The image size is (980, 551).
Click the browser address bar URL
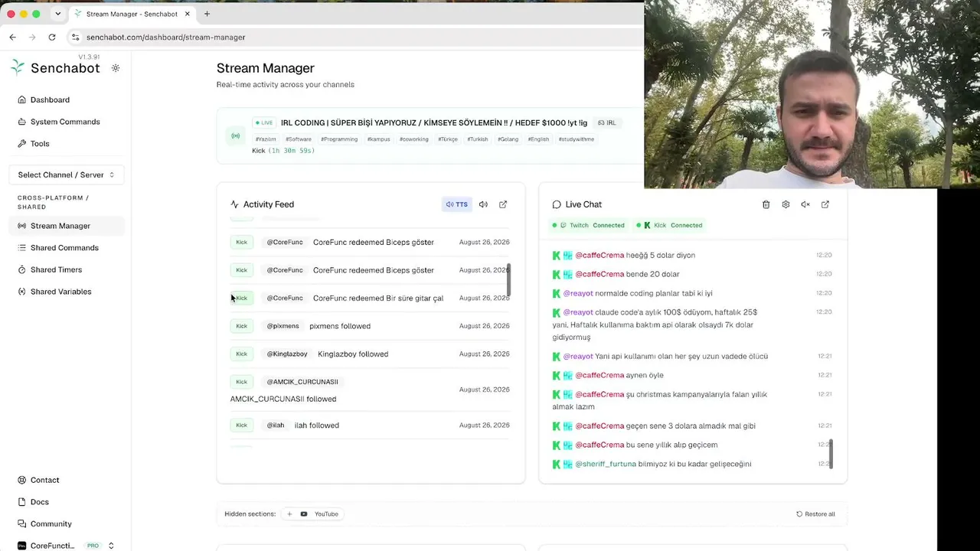tap(165, 37)
